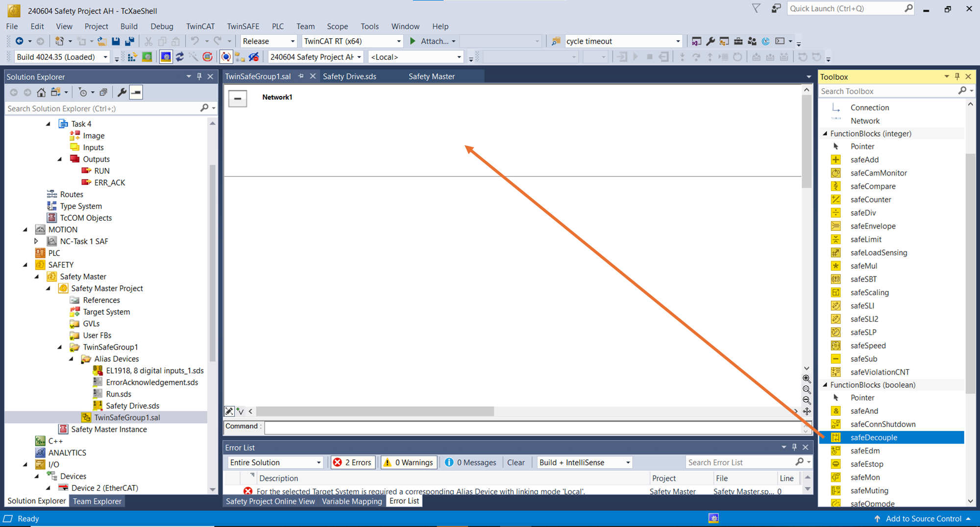
Task: Click the Save All toolbar icon
Action: [x=130, y=41]
